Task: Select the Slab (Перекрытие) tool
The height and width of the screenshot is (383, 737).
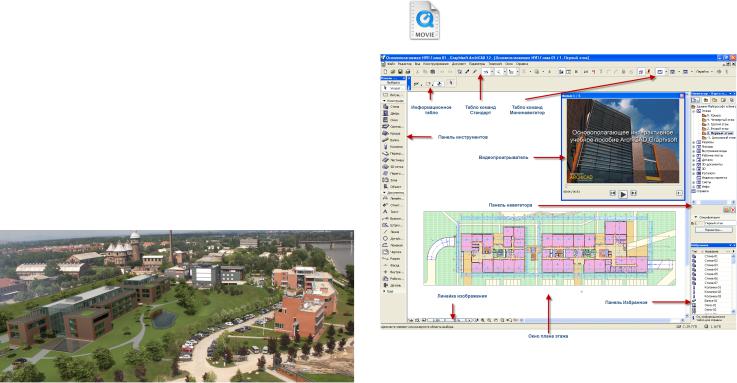Action: click(x=392, y=154)
